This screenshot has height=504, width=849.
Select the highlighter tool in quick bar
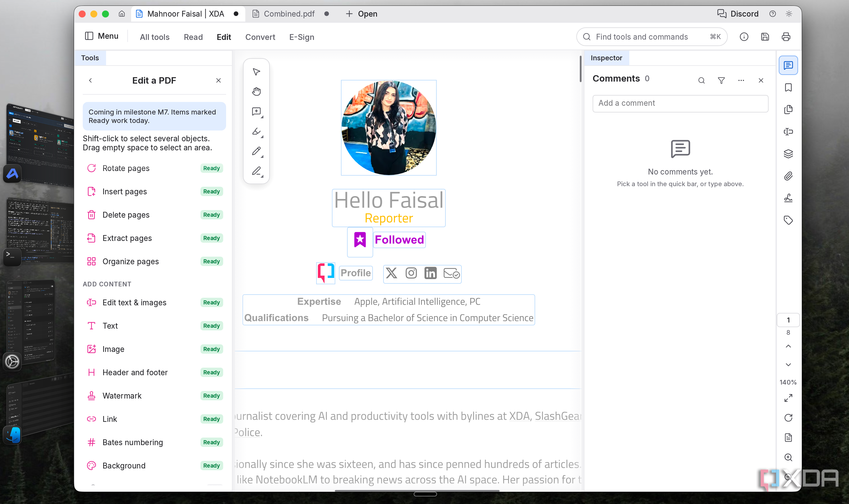click(x=256, y=131)
